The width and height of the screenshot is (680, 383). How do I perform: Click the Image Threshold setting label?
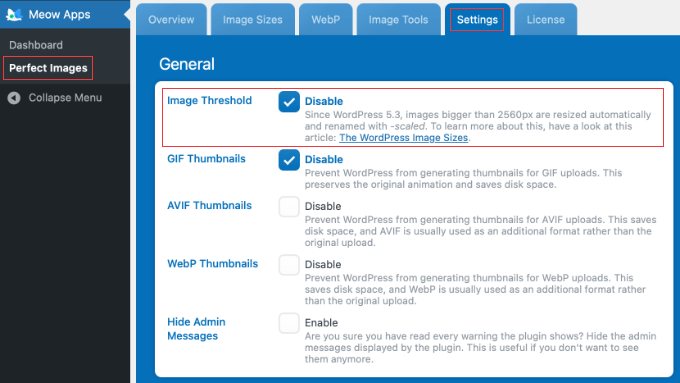(x=209, y=100)
